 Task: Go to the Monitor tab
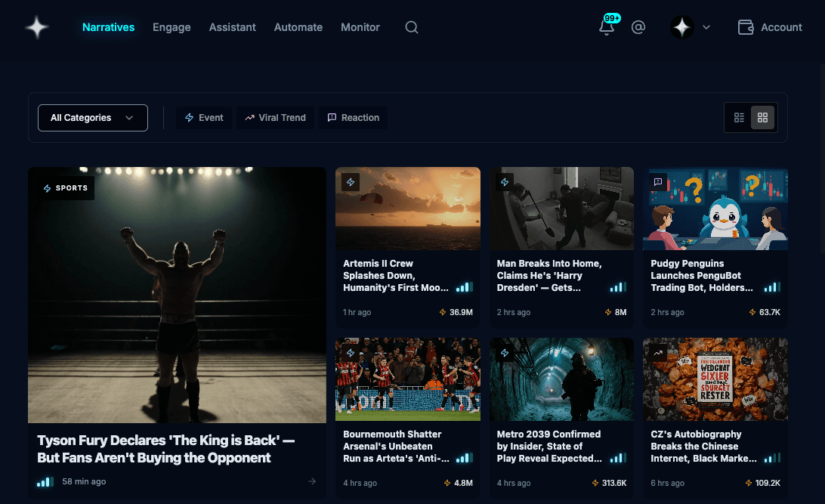pyautogui.click(x=360, y=27)
